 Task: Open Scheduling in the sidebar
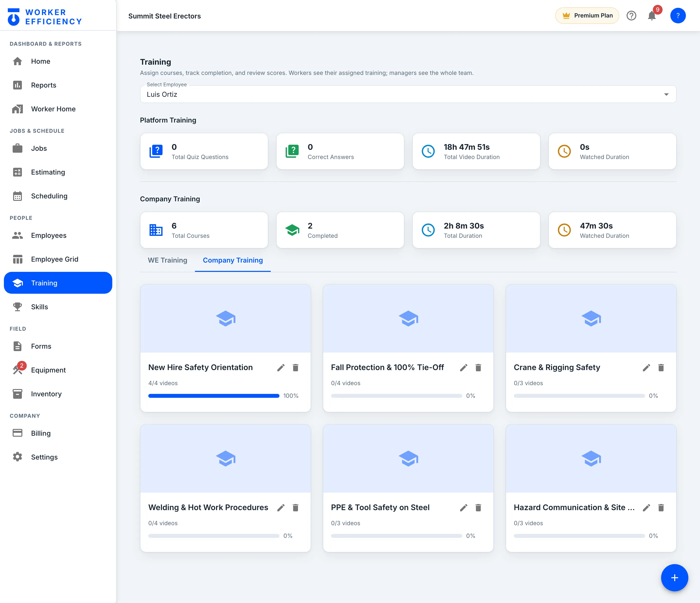pos(58,196)
